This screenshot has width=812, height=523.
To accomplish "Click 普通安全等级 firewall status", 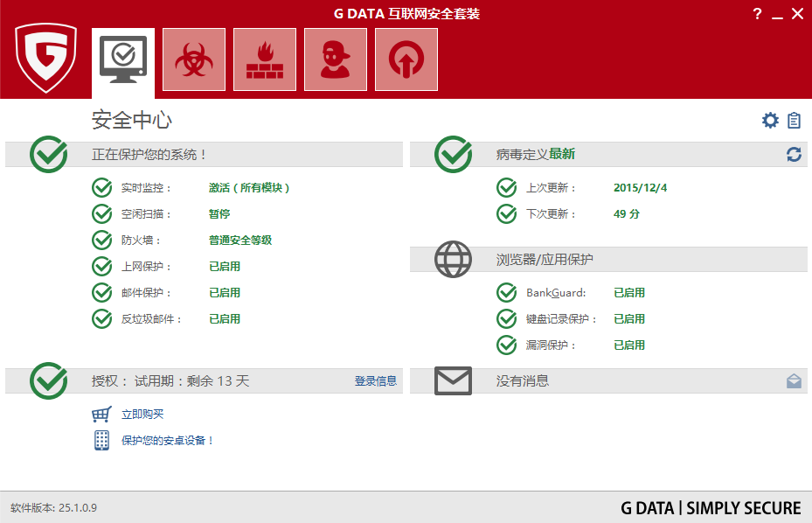I will point(240,240).
